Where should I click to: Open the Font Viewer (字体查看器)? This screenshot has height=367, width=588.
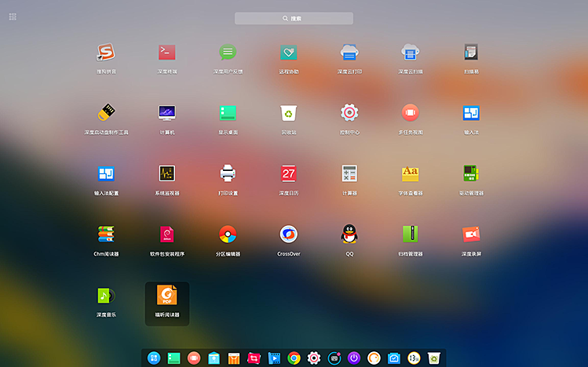click(410, 173)
